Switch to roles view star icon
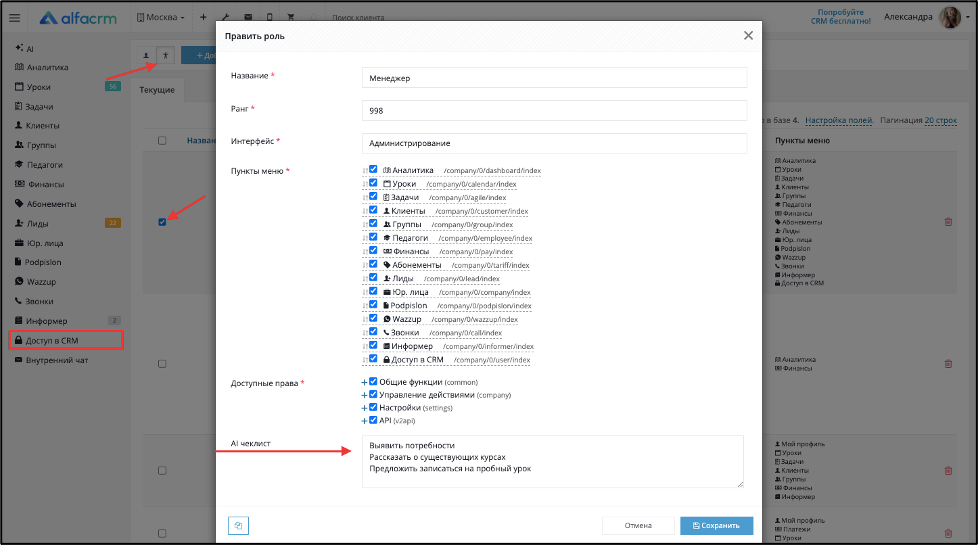The height and width of the screenshot is (545, 979). pyautogui.click(x=165, y=56)
